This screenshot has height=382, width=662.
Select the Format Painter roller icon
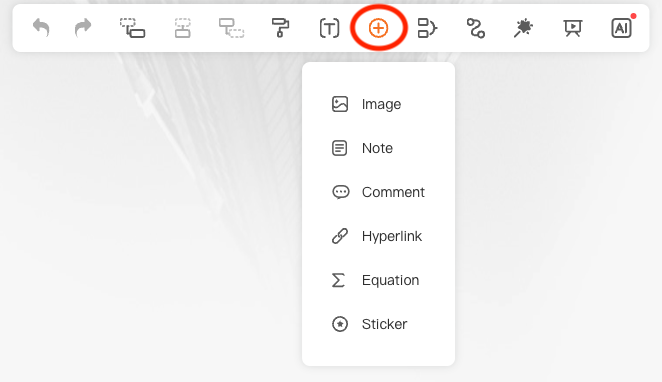[x=280, y=28]
